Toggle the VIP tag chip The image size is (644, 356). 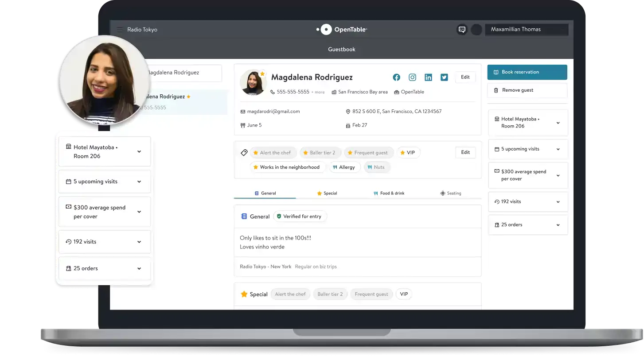(x=408, y=153)
